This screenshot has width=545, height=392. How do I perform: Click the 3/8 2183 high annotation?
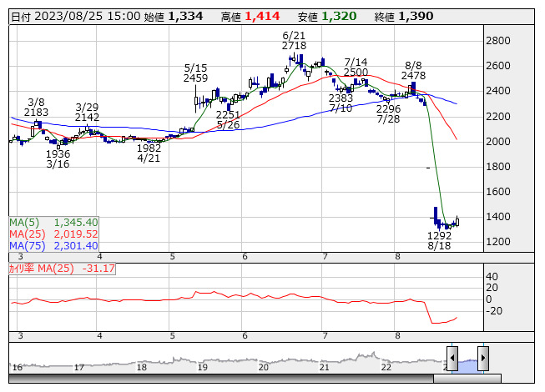pyautogui.click(x=36, y=108)
